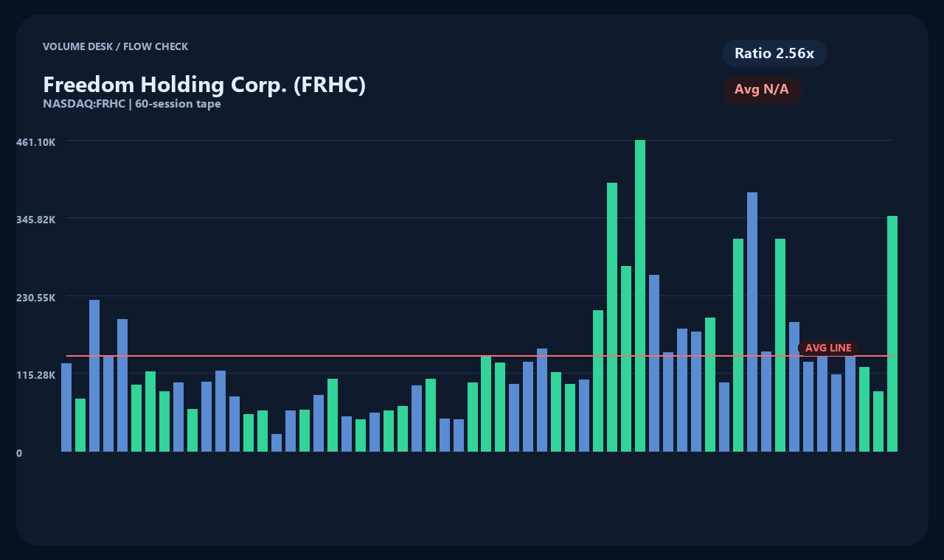Select the AVG LINE label tag
The width and height of the screenshot is (944, 560).
(828, 348)
